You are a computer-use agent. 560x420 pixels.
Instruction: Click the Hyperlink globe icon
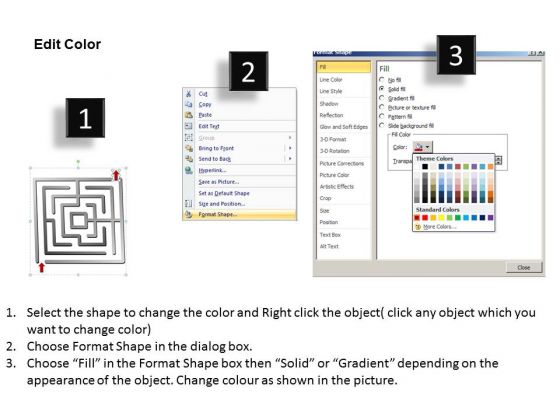click(189, 170)
